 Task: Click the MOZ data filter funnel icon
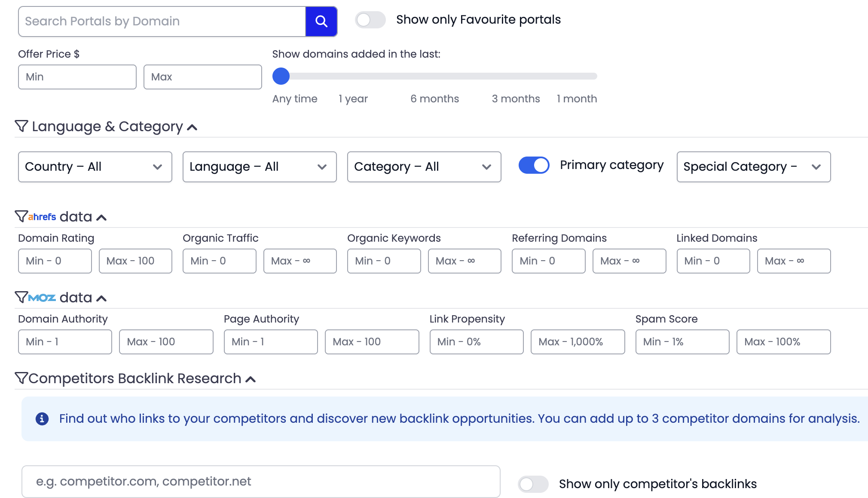click(21, 297)
